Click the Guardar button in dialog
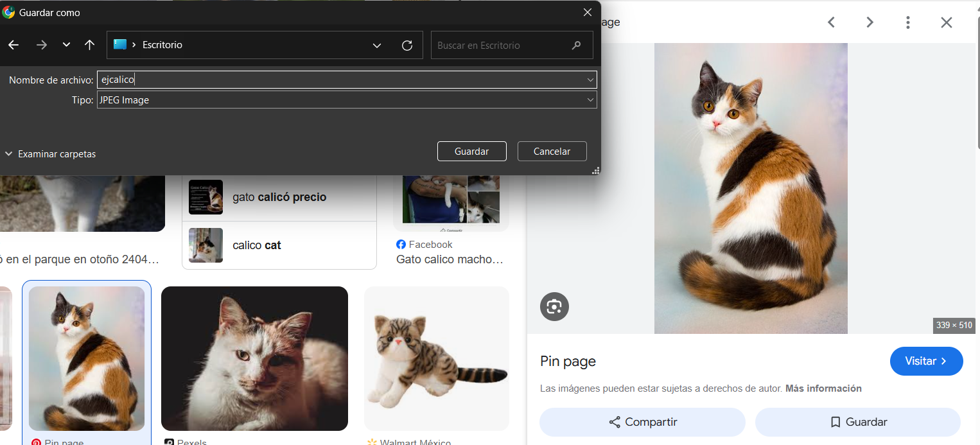Screen dimensions: 980x445 pyautogui.click(x=471, y=152)
